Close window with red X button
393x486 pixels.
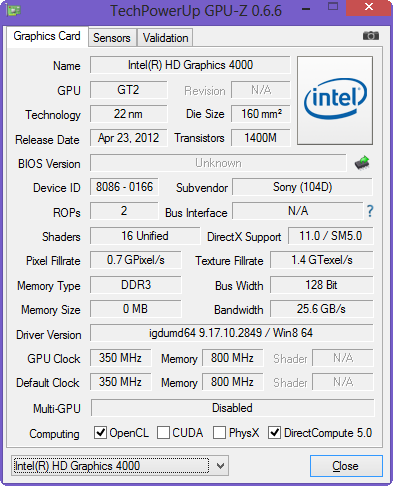point(368,7)
